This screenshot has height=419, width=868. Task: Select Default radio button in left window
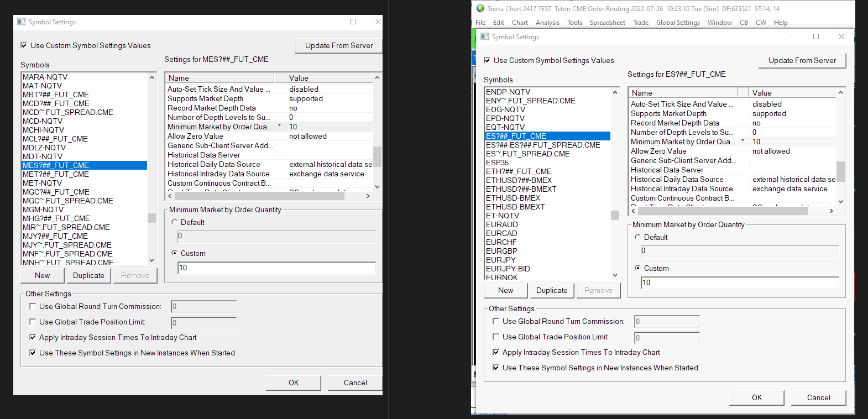click(x=175, y=222)
